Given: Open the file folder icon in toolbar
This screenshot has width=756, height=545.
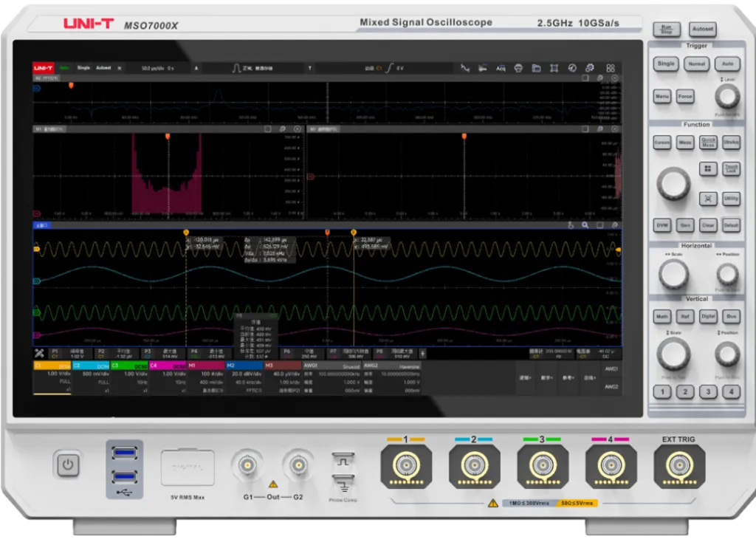Looking at the screenshot, I should [x=536, y=68].
